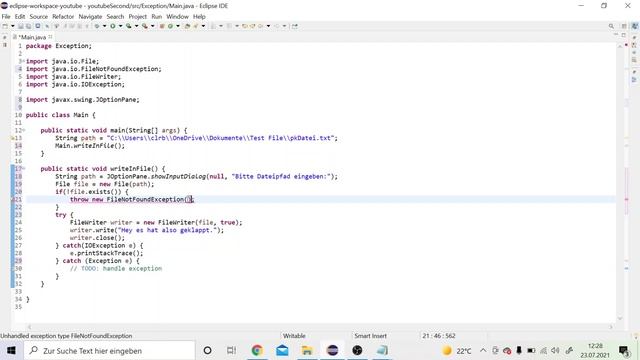The width and height of the screenshot is (640, 360).
Task: Select the *Main.java editor tab
Action: 32,37
